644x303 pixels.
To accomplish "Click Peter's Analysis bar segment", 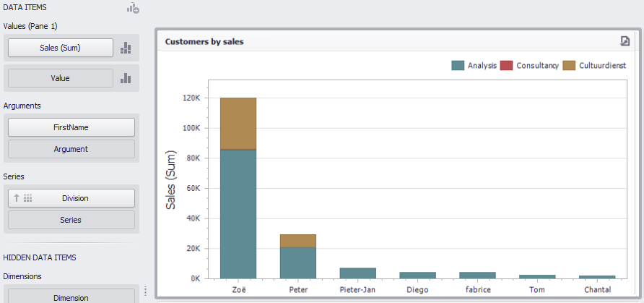I will pos(298,263).
